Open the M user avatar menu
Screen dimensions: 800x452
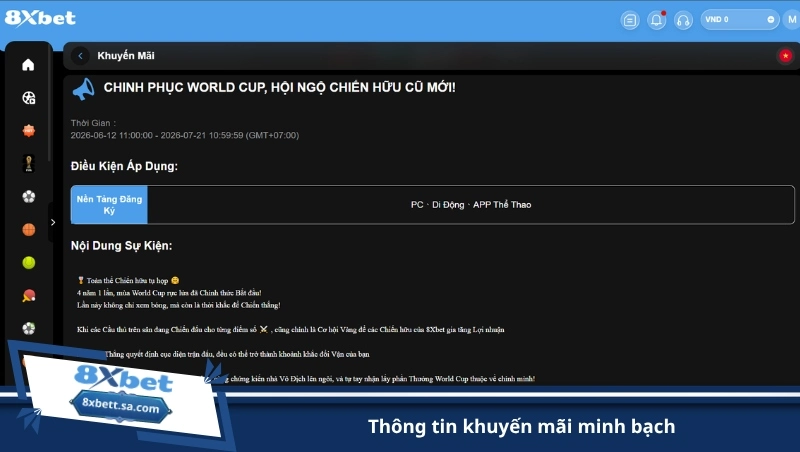[x=792, y=20]
